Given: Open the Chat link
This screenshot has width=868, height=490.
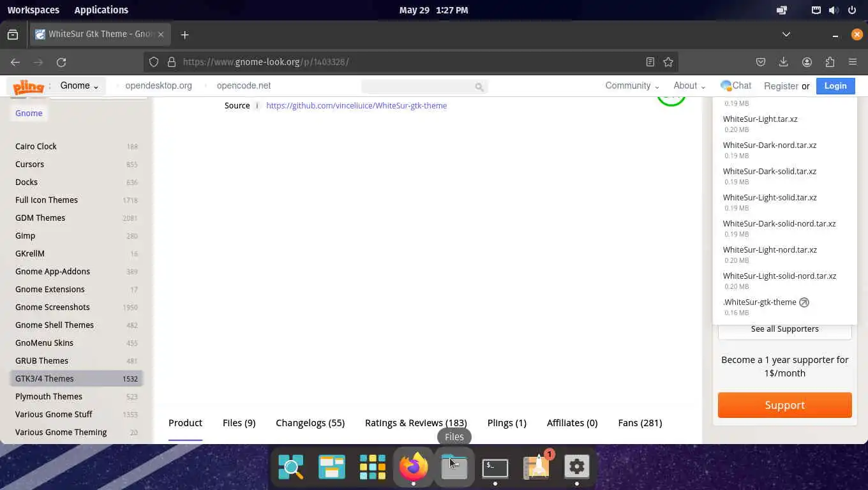Looking at the screenshot, I should pyautogui.click(x=736, y=85).
